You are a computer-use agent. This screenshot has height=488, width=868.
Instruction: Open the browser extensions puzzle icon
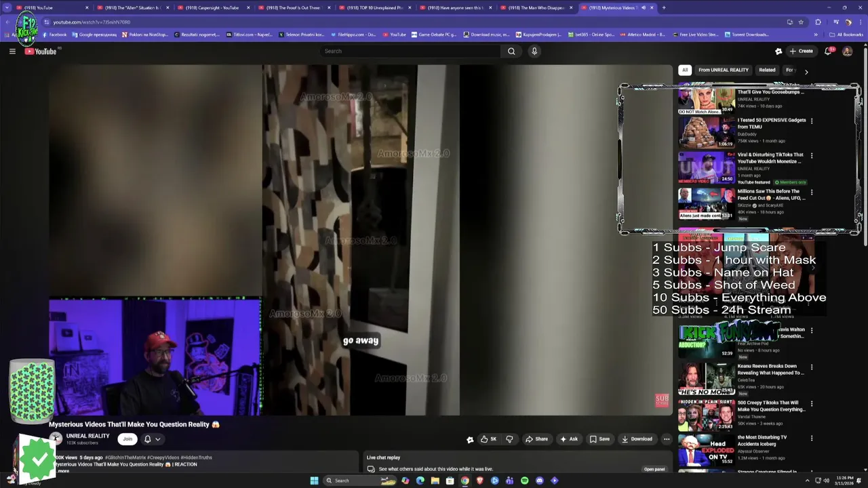tap(818, 22)
